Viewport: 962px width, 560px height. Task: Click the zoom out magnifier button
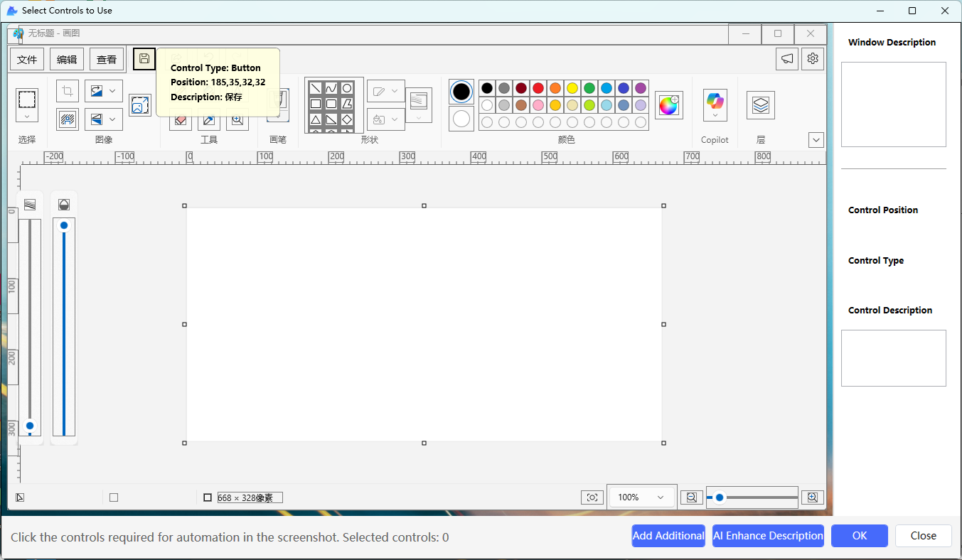click(x=691, y=497)
